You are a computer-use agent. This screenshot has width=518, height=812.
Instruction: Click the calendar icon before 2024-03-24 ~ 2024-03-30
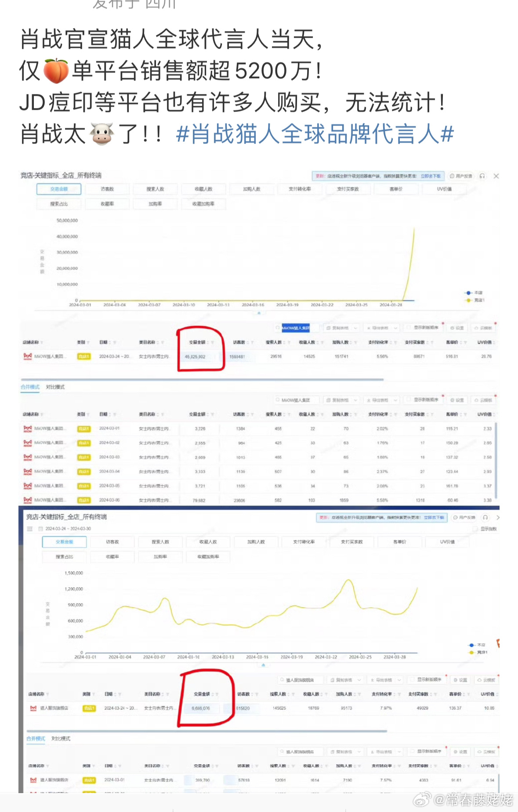pyautogui.click(x=41, y=529)
